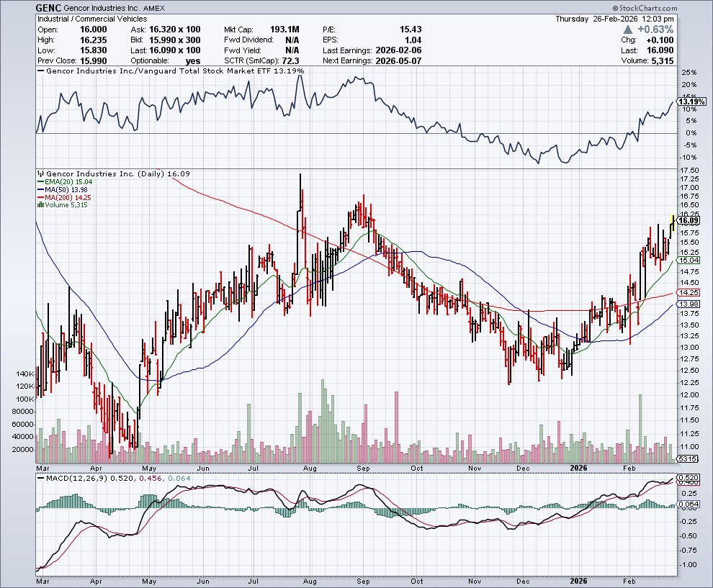Select the EPS value 1.04
Screen dimensions: 713x588
pos(413,40)
